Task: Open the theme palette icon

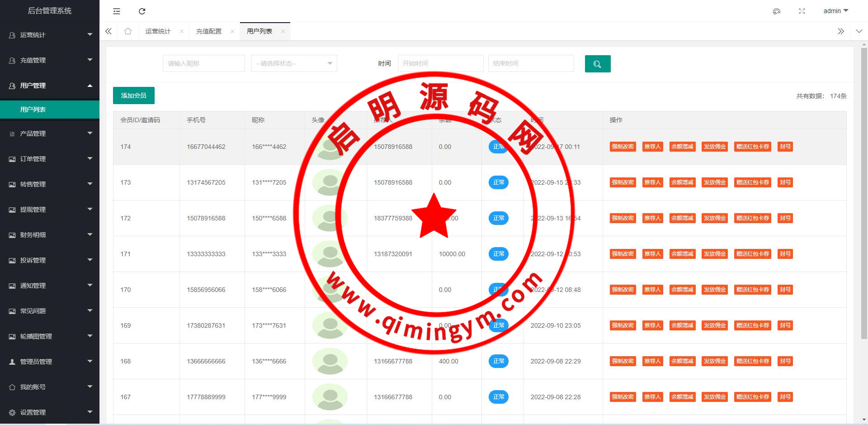Action: (x=777, y=11)
